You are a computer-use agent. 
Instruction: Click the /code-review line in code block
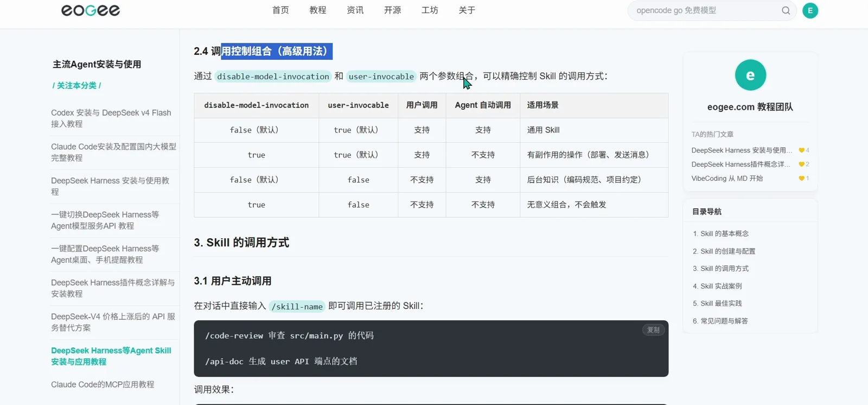(x=289, y=336)
